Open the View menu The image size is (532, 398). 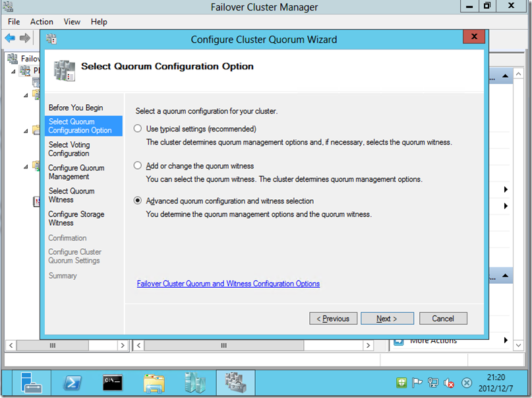tap(72, 22)
